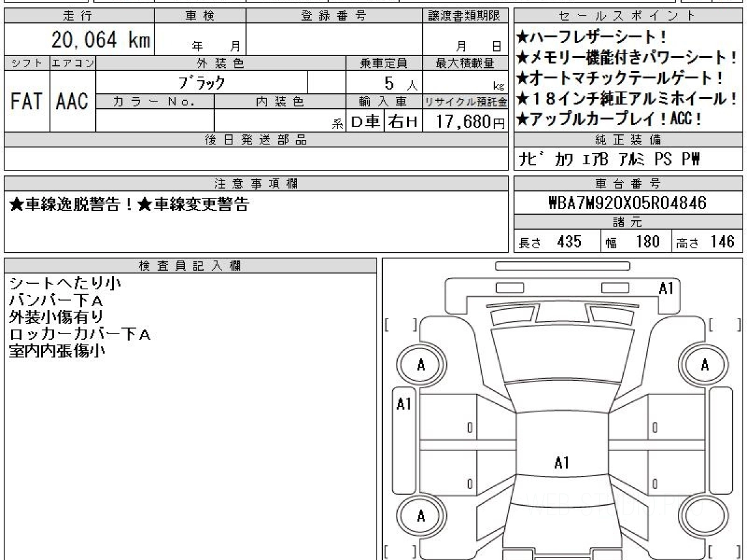Select inspector note シートへたり小

click(x=65, y=283)
